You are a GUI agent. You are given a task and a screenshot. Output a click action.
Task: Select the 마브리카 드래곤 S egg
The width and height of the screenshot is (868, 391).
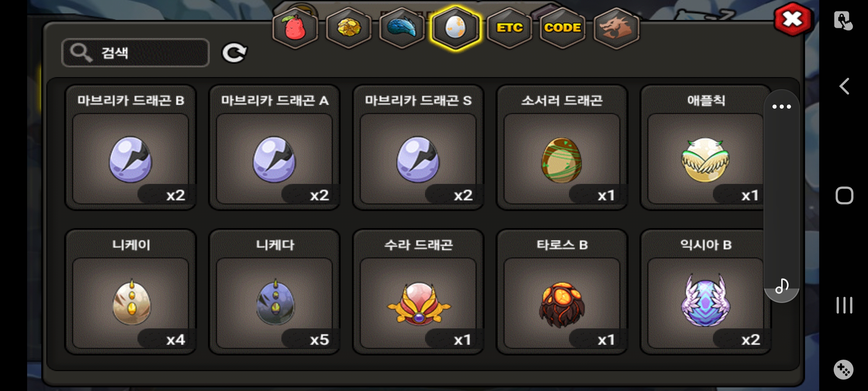[x=418, y=147]
